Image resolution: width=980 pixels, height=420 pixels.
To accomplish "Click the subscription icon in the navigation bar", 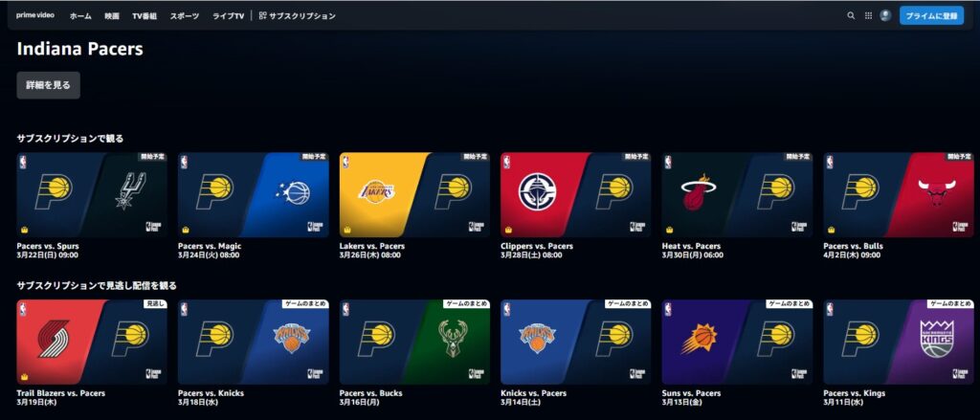I will (262, 15).
